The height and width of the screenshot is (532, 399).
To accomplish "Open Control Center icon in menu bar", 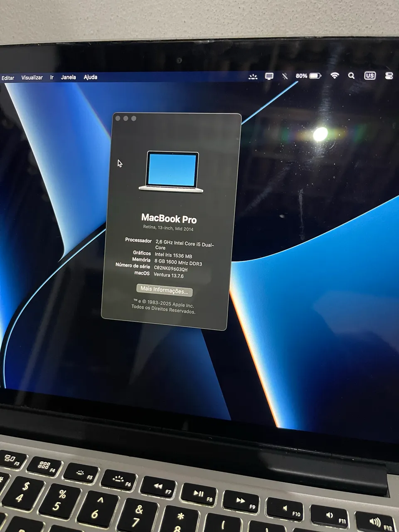I will pos(389,75).
